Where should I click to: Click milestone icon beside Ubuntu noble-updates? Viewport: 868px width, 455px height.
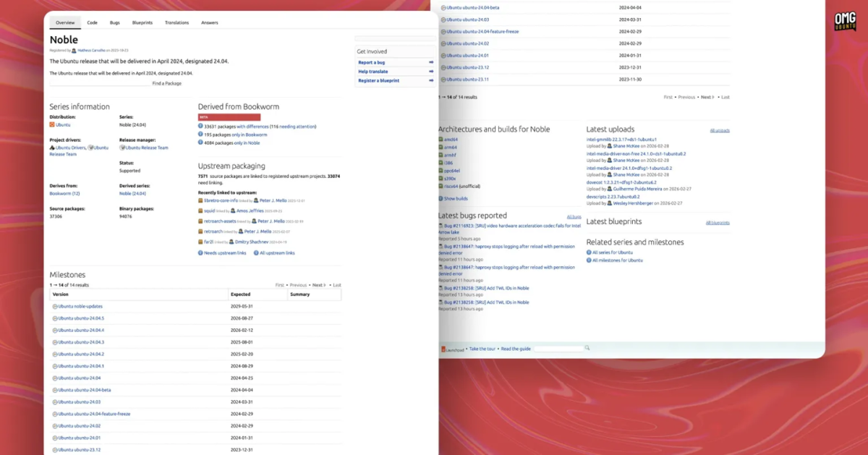point(55,307)
